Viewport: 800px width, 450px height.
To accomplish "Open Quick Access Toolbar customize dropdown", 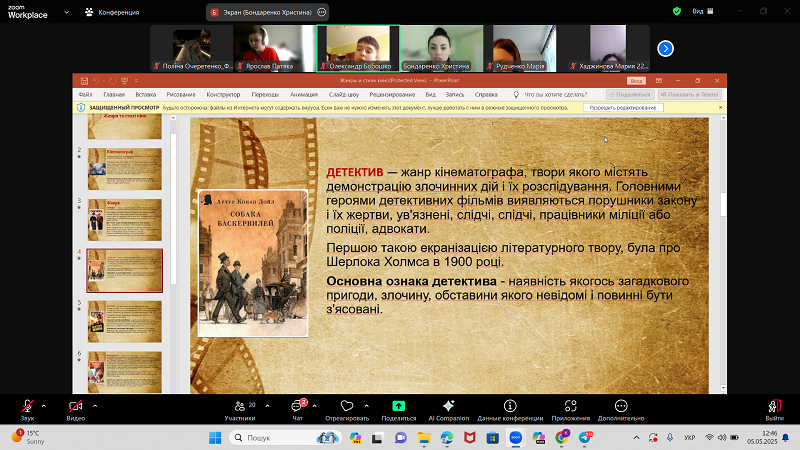I will coord(136,81).
